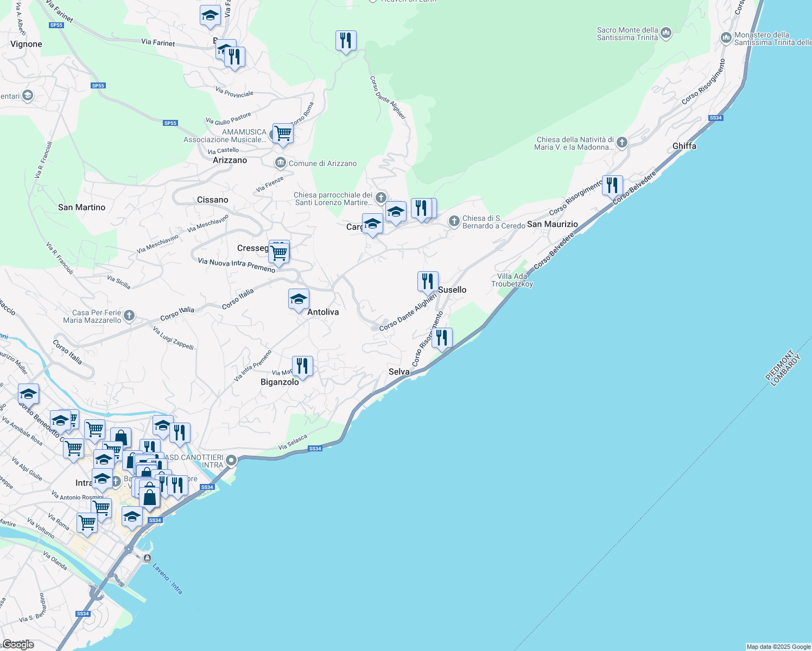
Task: Click the Laveno - Intra ferry terminal icon
Action: [x=147, y=558]
